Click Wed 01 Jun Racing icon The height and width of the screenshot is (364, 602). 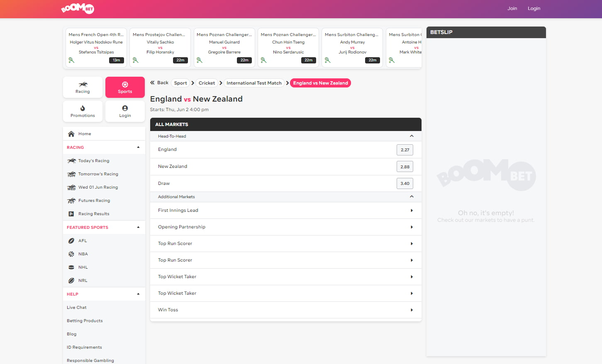pos(71,187)
